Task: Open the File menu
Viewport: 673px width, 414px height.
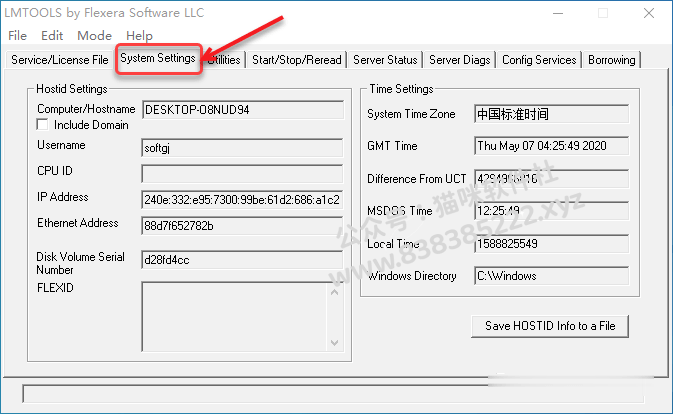Action: click(18, 36)
